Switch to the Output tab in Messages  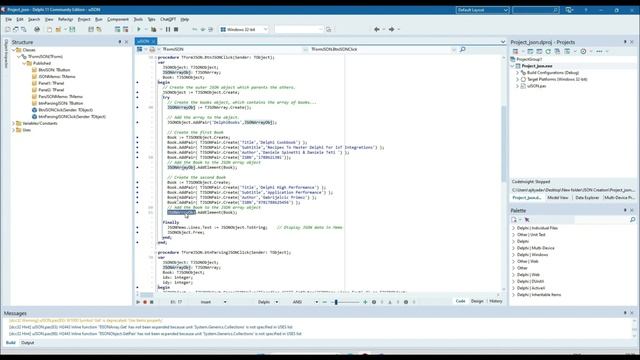pyautogui.click(x=27, y=343)
